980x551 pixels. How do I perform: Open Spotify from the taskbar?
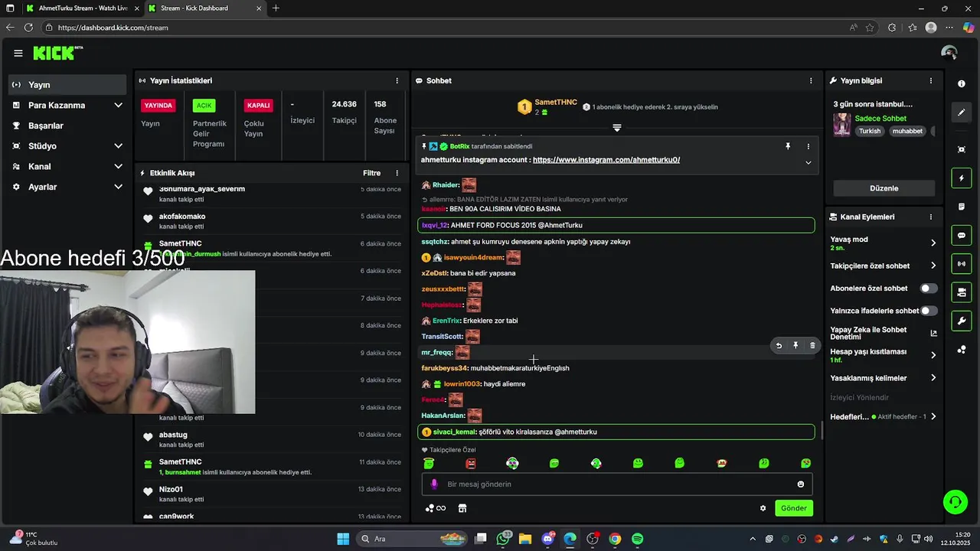coord(637,539)
